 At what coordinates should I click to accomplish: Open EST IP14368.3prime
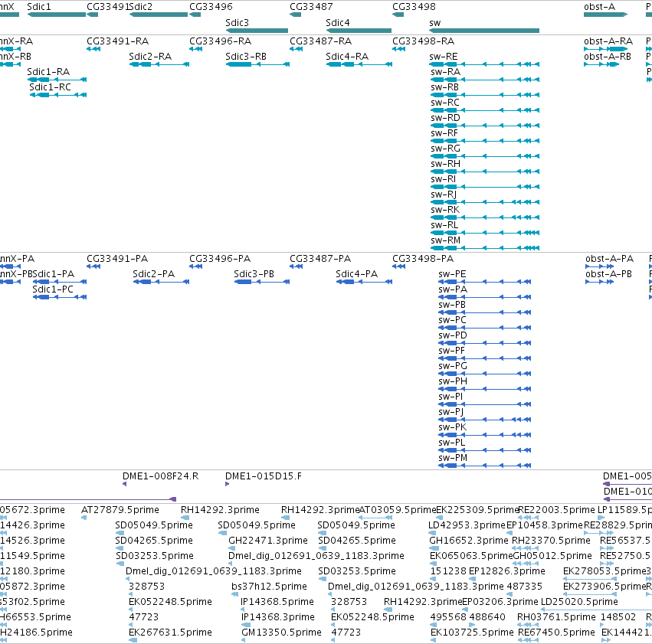[x=246, y=624]
